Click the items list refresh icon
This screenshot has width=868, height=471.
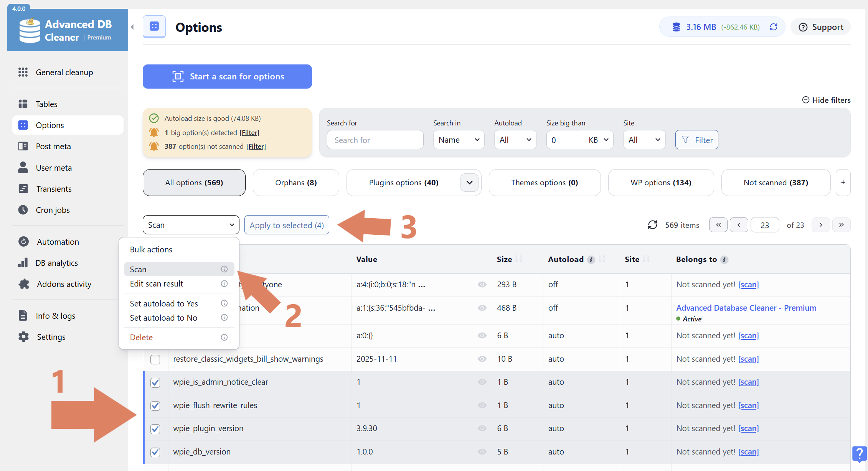(652, 225)
